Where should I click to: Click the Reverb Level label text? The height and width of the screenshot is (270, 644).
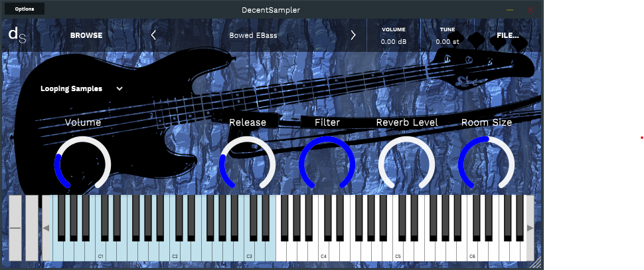[x=407, y=122]
